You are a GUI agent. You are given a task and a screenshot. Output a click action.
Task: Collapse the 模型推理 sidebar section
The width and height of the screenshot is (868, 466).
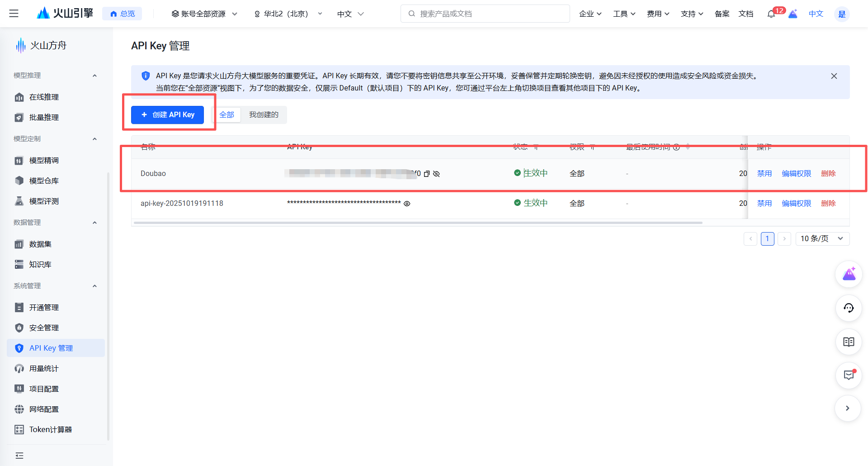(94, 76)
